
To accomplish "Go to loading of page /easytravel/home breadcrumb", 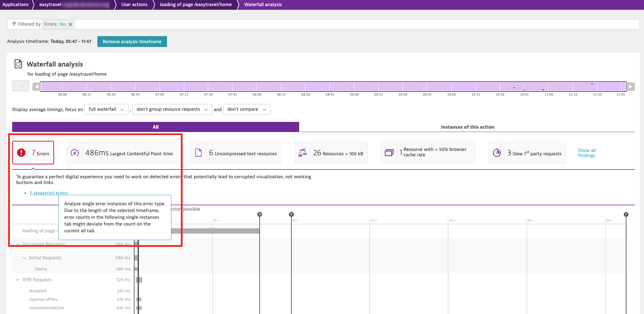I will click(x=196, y=4).
